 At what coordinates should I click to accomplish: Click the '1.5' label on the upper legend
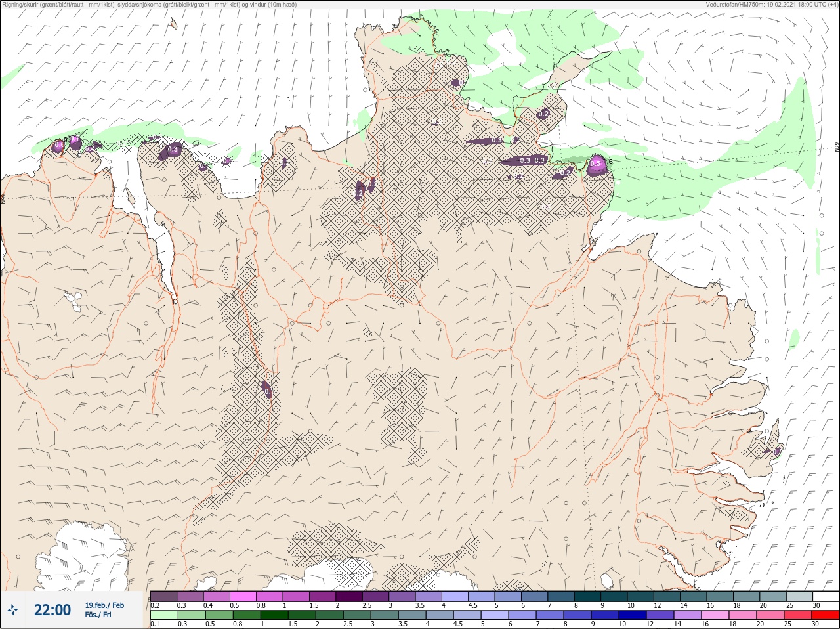pos(314,605)
